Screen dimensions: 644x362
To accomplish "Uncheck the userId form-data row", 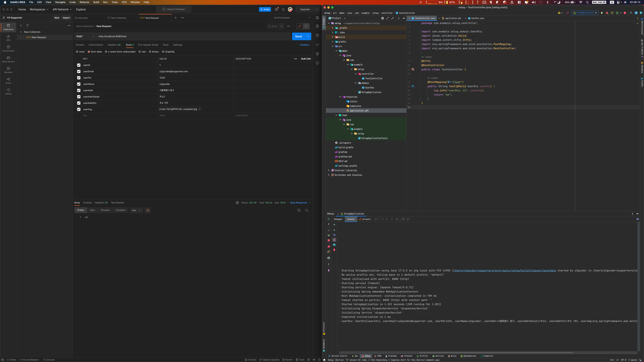I will (79, 65).
